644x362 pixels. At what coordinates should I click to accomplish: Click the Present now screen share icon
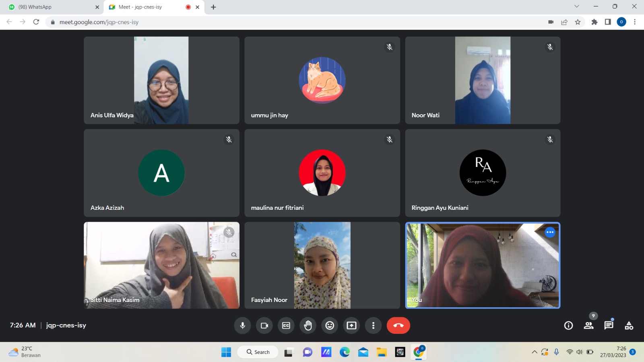(x=351, y=325)
